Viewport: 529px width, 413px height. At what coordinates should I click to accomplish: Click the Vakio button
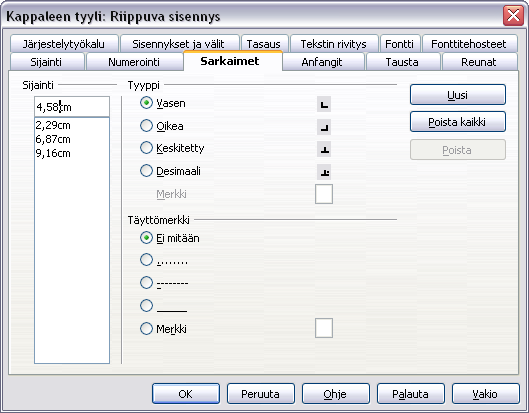pos(485,394)
